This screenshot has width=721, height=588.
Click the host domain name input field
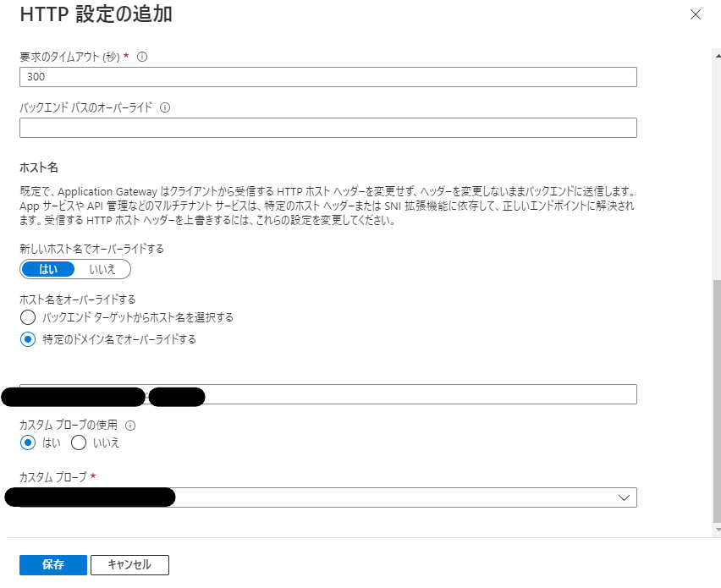(381, 394)
